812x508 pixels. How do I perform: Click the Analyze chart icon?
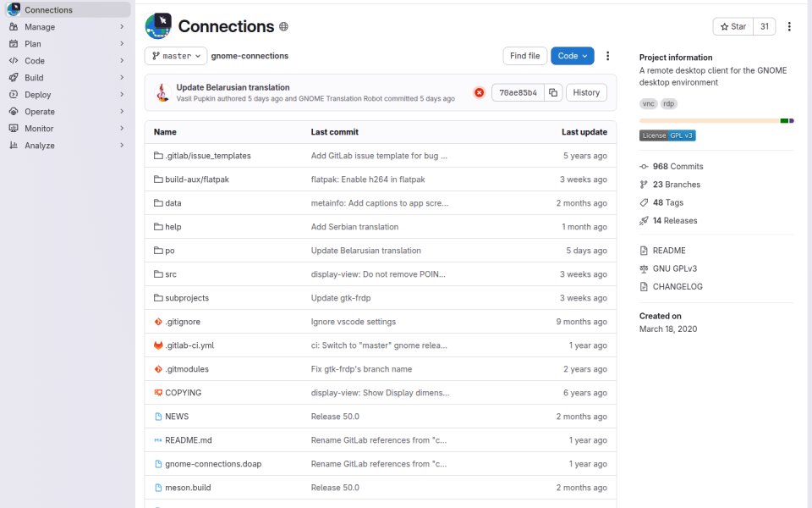(x=14, y=145)
